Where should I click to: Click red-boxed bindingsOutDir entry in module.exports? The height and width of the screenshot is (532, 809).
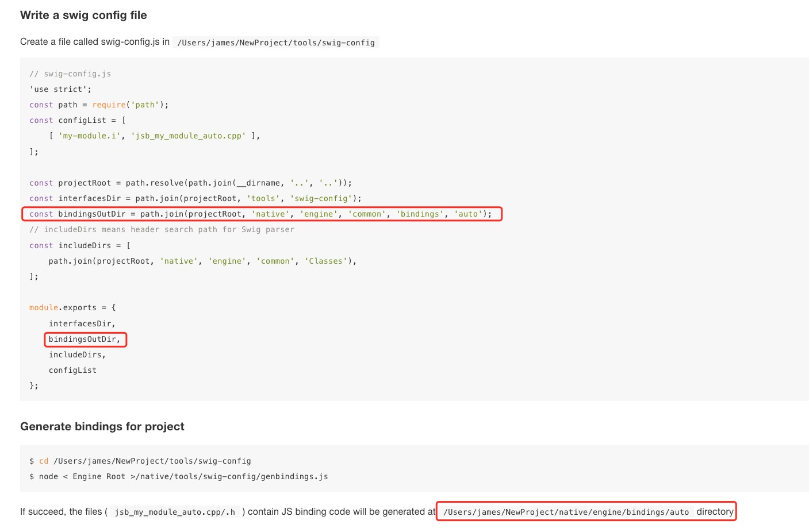(85, 339)
